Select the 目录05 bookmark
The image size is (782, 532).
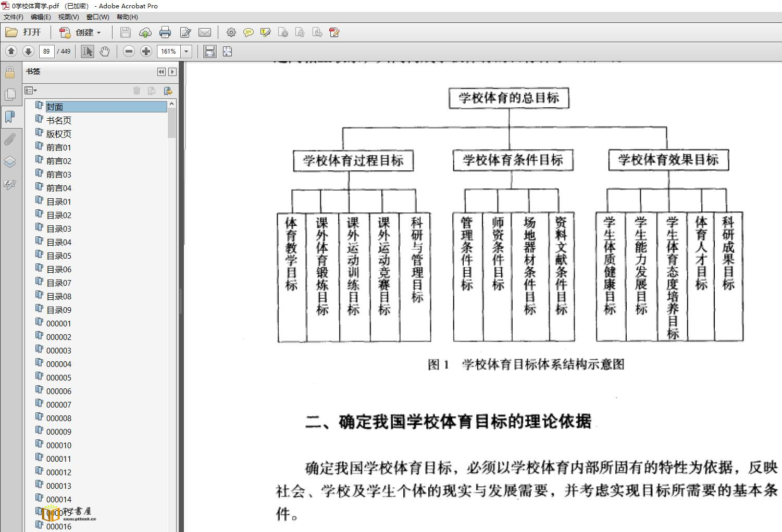(59, 256)
